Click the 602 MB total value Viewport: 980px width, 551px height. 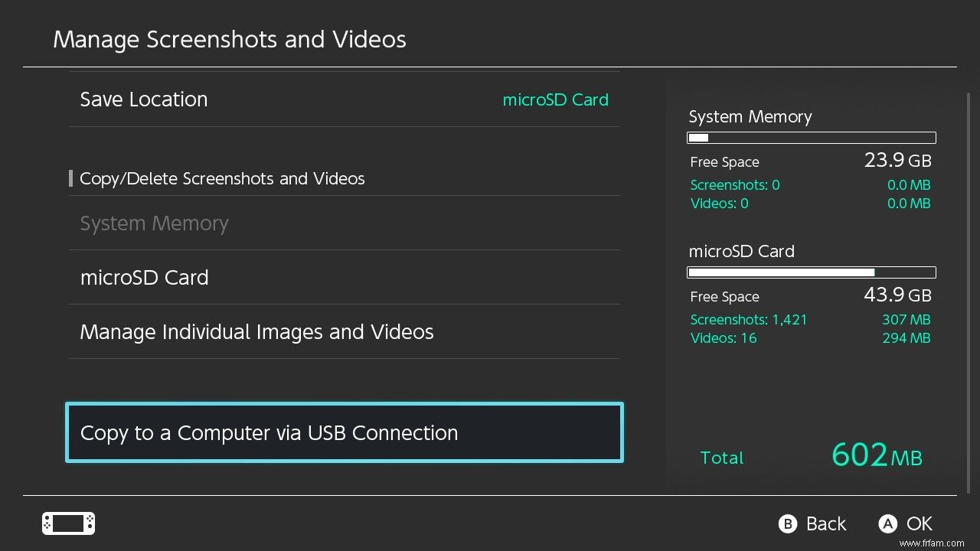[877, 455]
